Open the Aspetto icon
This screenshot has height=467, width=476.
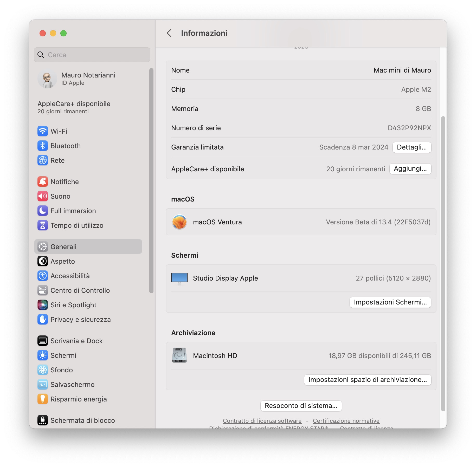point(42,261)
